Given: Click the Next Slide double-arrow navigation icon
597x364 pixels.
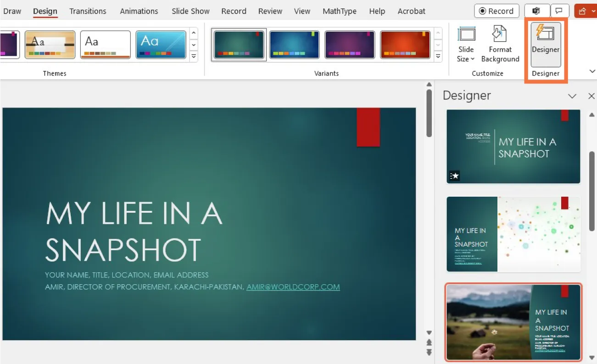Looking at the screenshot, I should click(429, 353).
